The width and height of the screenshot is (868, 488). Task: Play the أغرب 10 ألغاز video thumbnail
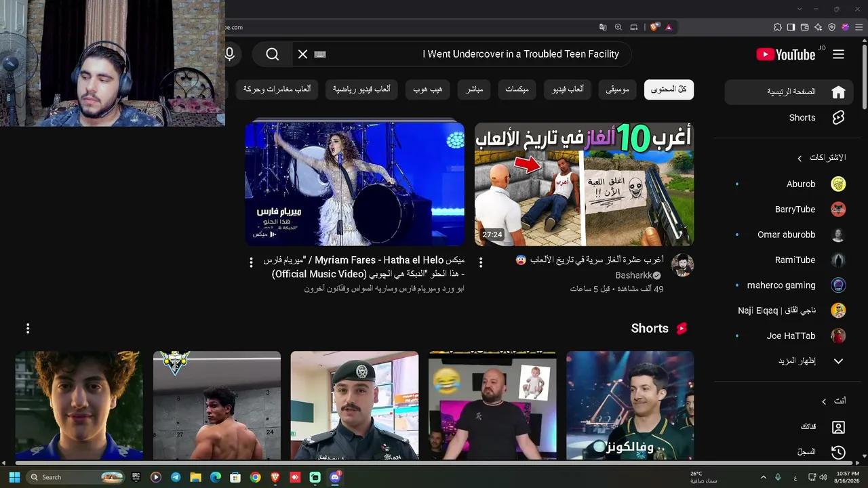point(584,184)
